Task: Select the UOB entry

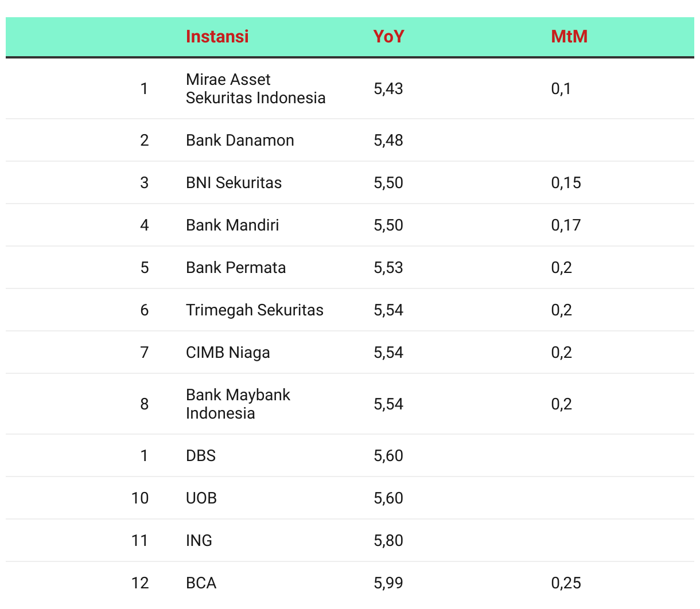Action: (x=201, y=498)
